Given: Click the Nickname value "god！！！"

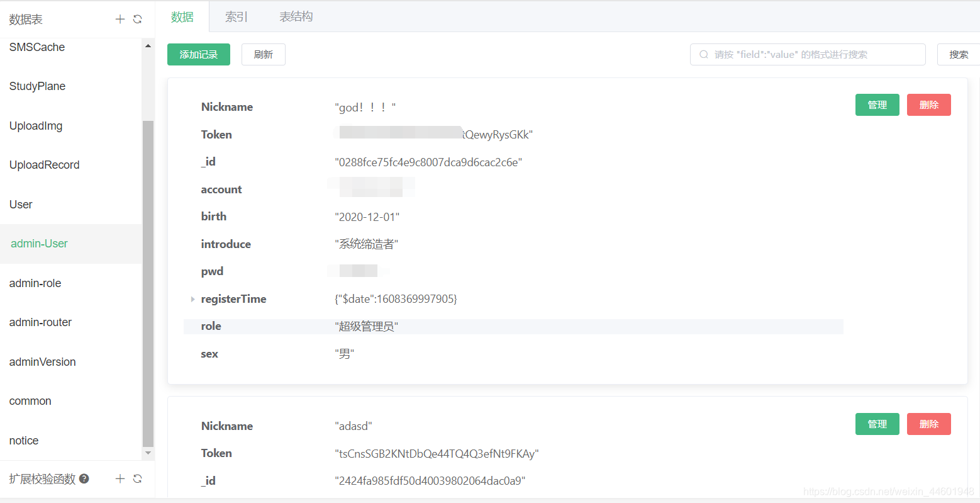Looking at the screenshot, I should [365, 108].
